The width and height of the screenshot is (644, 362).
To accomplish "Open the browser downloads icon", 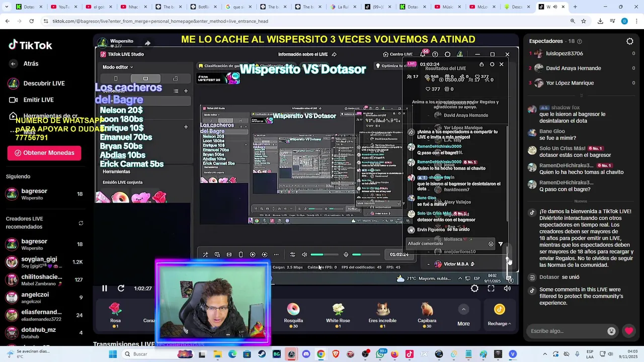I will point(600,21).
